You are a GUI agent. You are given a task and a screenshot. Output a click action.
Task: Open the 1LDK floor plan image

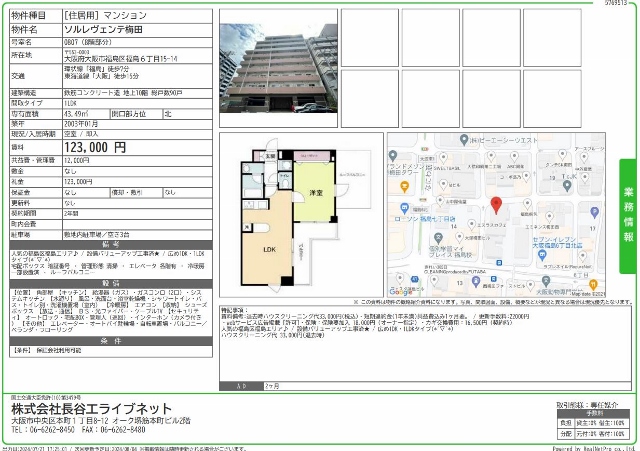[302, 215]
